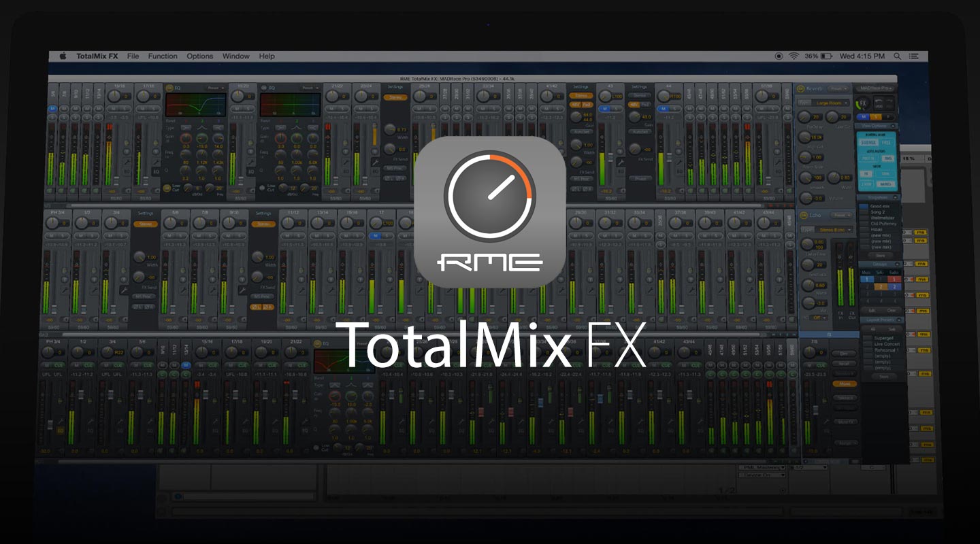
Task: Open the Window menu
Action: coord(236,56)
